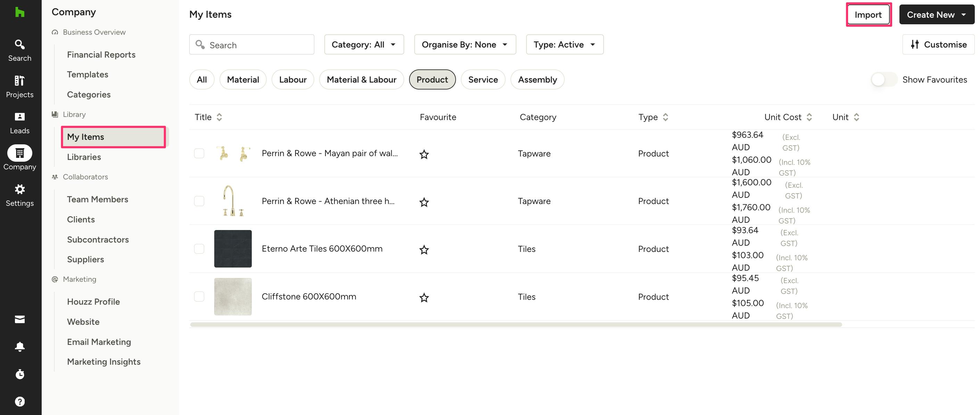Open the Settings gear icon
The width and height of the screenshot is (980, 415).
[x=19, y=195]
